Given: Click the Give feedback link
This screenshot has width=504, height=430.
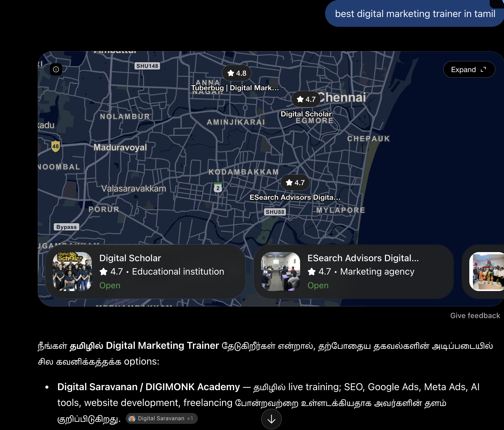Looking at the screenshot, I should (x=475, y=316).
